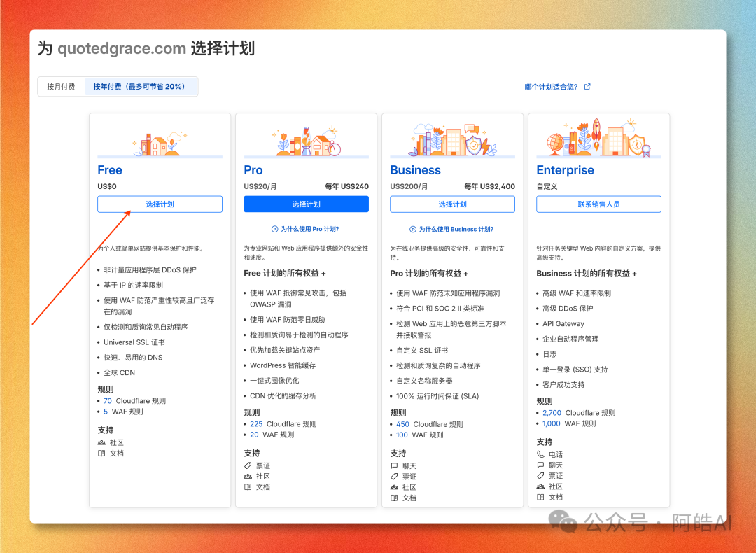The image size is (756, 553).
Task: Click Enterprise plan rocket illustration
Action: pos(598,137)
